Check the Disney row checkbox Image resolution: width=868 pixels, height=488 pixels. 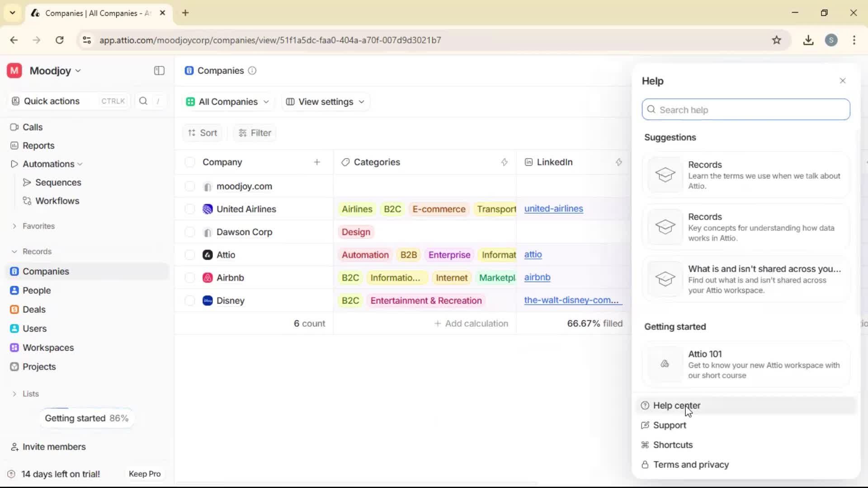click(189, 300)
